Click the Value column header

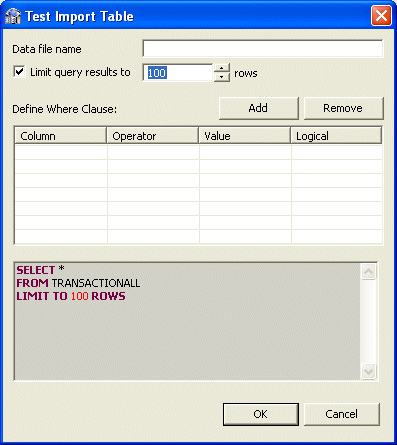pyautogui.click(x=245, y=136)
